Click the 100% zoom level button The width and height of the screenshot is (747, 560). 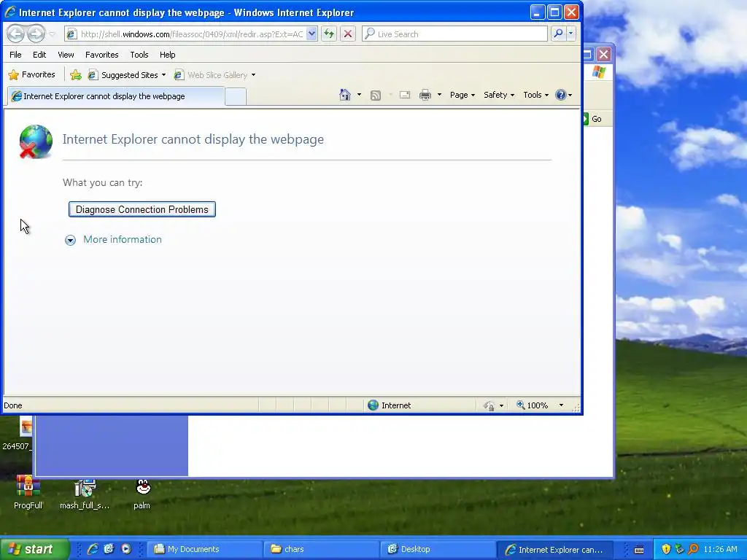pos(533,405)
